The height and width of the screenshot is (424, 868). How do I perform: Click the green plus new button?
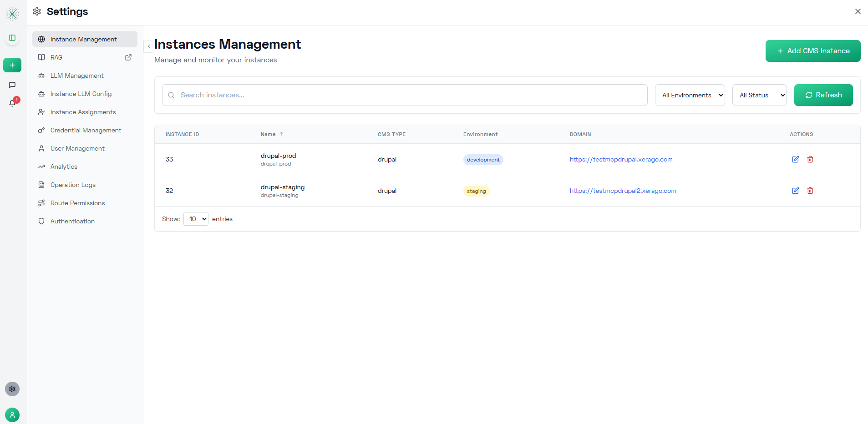[x=12, y=65]
